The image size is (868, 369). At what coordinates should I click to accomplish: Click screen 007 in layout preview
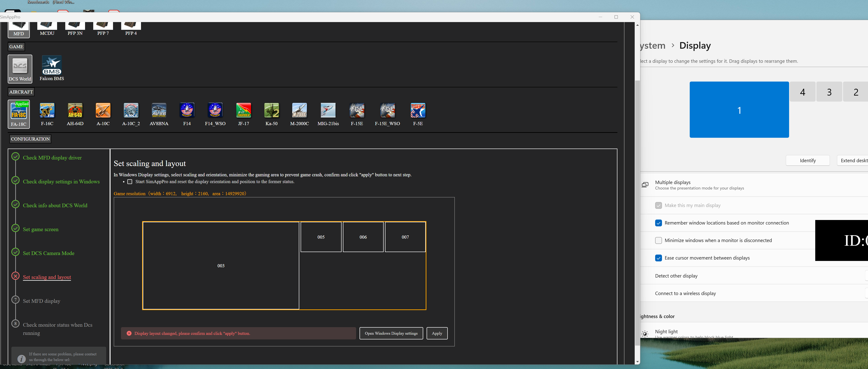pyautogui.click(x=405, y=237)
